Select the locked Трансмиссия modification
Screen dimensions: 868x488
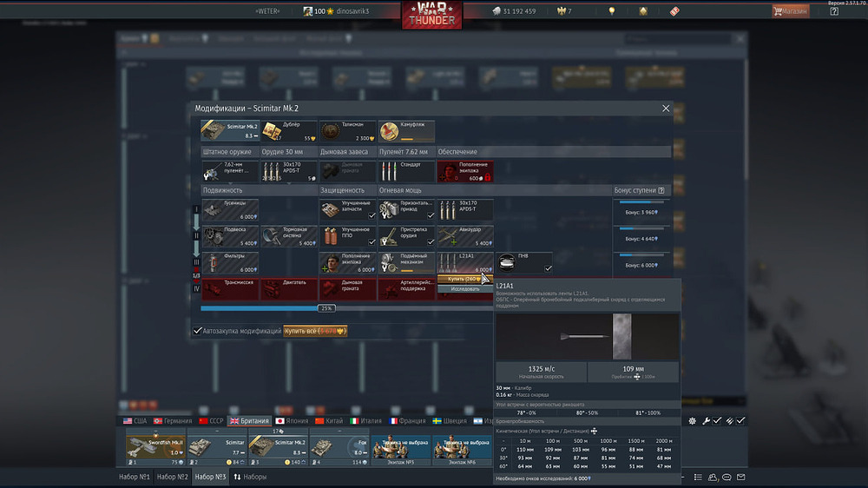230,290
